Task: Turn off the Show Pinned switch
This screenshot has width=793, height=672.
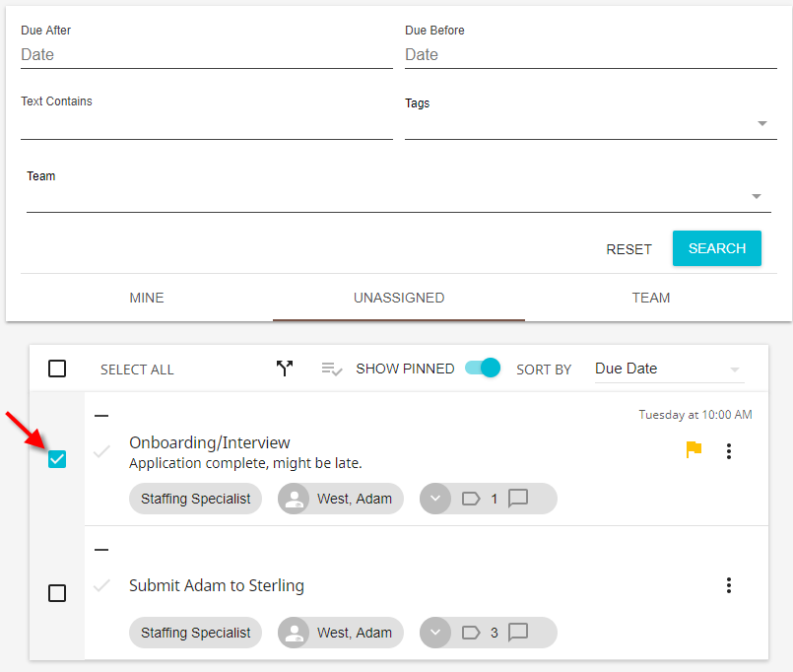Action: click(x=483, y=369)
